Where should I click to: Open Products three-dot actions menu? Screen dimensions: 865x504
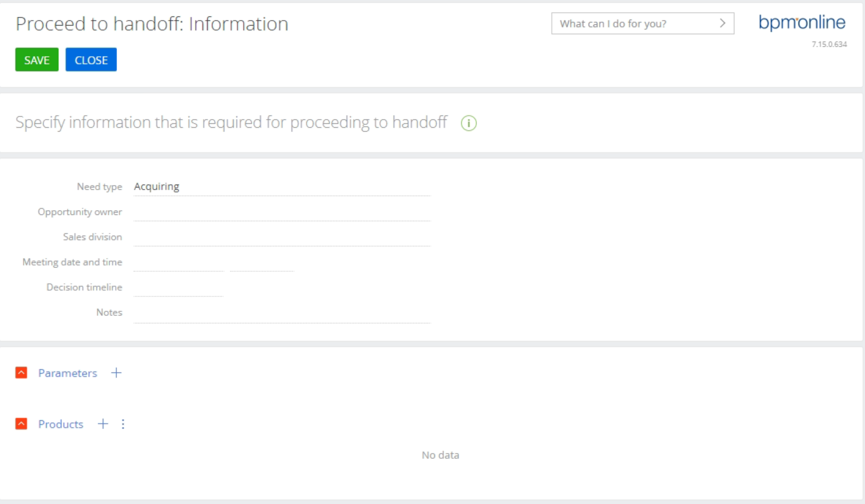(x=123, y=424)
